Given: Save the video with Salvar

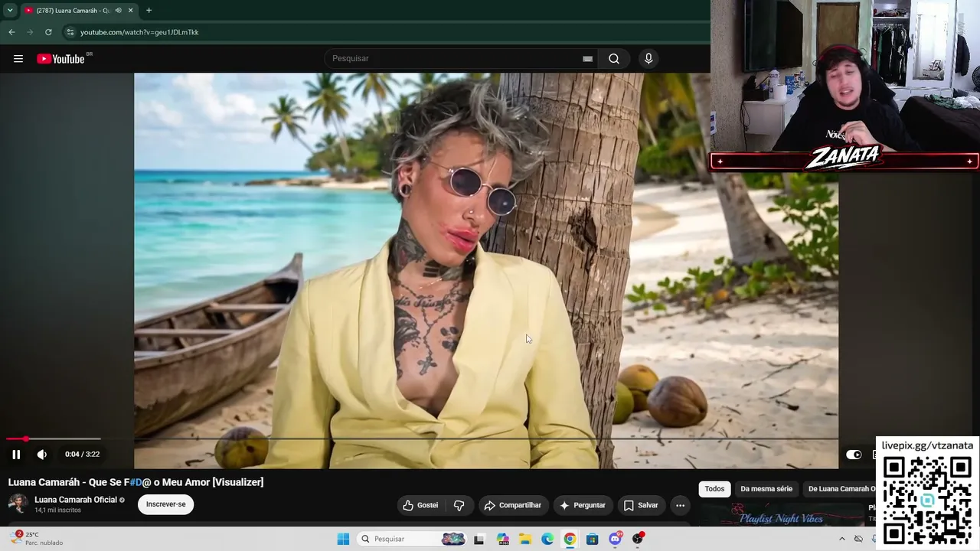Looking at the screenshot, I should (641, 505).
